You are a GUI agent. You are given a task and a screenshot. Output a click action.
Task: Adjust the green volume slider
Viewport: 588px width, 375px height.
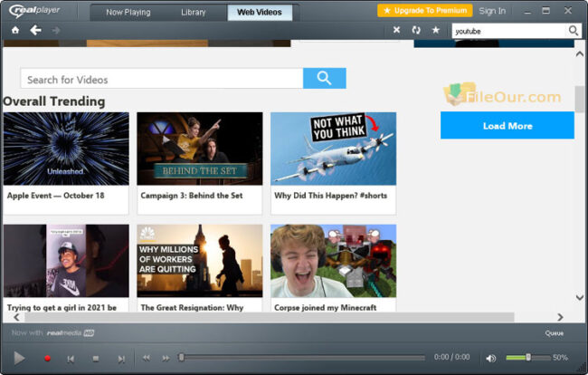pos(528,358)
